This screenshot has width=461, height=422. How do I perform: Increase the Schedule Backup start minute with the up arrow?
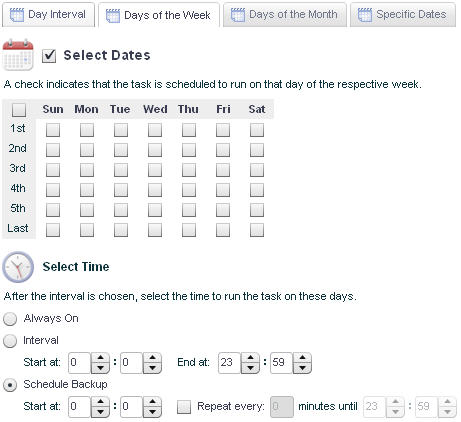point(152,402)
